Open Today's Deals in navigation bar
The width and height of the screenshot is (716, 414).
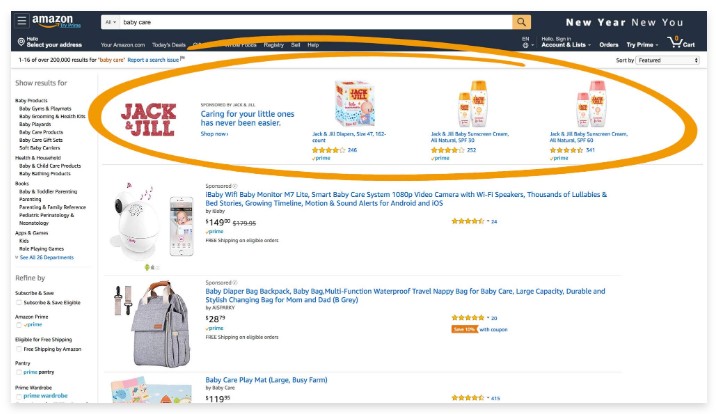[x=168, y=45]
